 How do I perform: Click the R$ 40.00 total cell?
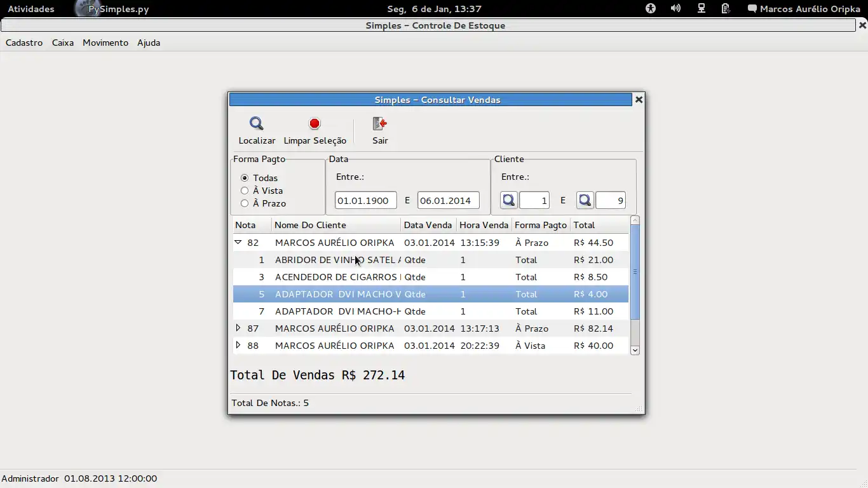pyautogui.click(x=593, y=346)
